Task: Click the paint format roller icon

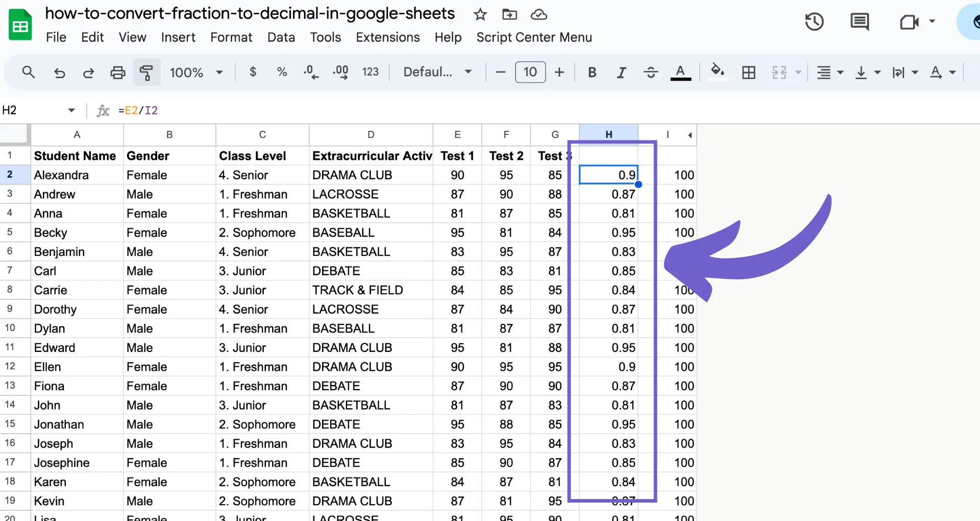Action: 146,73
